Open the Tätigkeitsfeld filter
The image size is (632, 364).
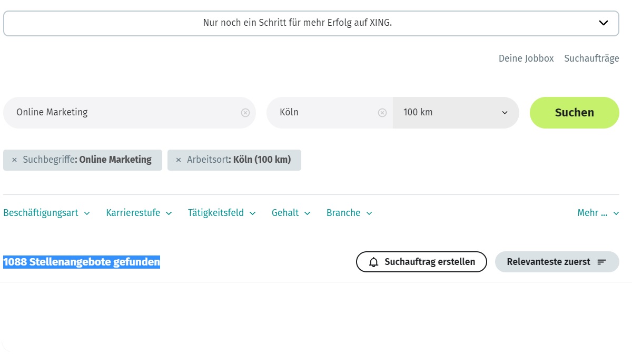point(222,213)
